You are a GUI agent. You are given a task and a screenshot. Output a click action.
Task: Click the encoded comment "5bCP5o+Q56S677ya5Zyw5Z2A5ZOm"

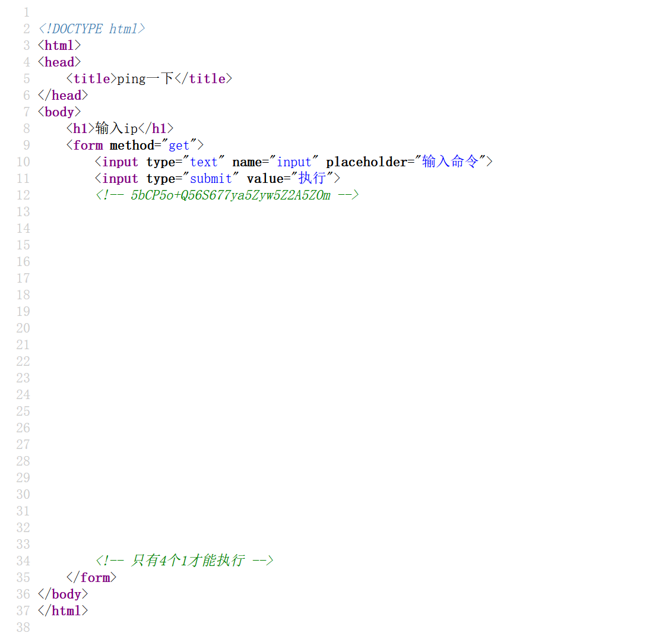click(x=230, y=195)
